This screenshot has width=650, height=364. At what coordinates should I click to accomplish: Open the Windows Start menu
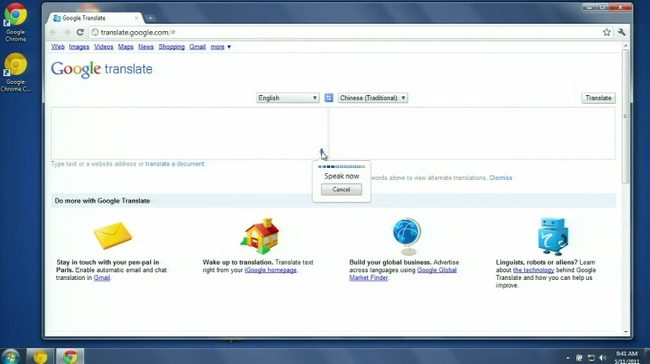pyautogui.click(x=10, y=357)
